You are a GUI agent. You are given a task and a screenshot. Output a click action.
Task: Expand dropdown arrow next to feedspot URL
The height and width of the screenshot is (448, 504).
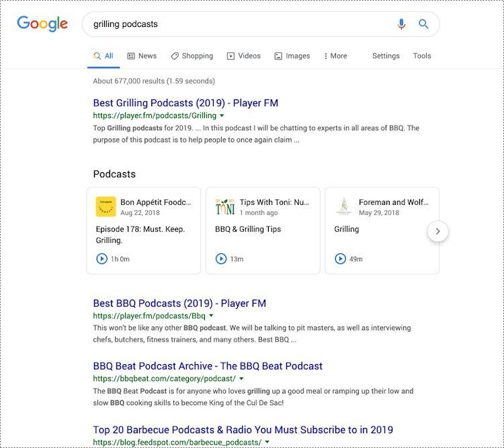click(x=267, y=442)
